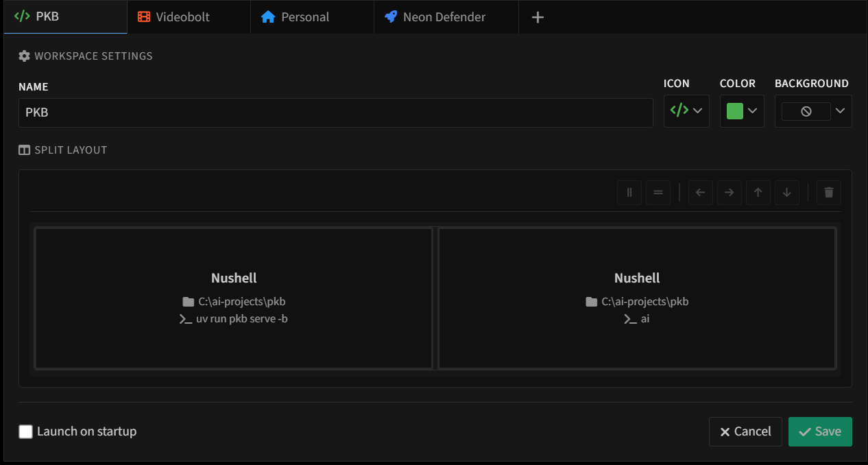Open the Neon Defender tab
The height and width of the screenshot is (465, 868).
pyautogui.click(x=444, y=17)
